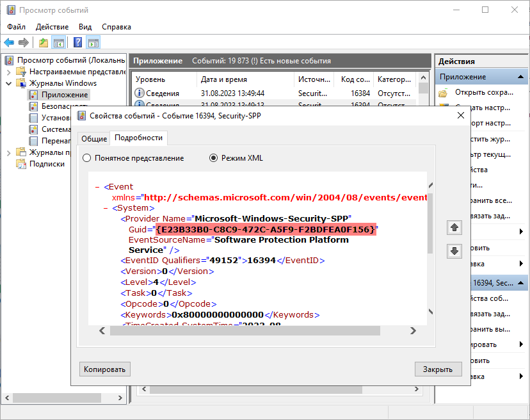Toggle the console tree toolbar icon
530x420 pixels.
point(59,43)
